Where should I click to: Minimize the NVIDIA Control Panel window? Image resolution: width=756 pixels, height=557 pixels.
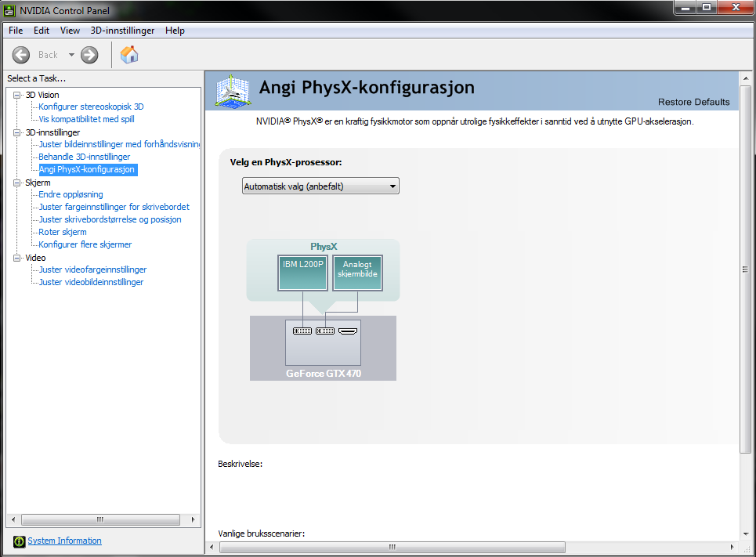(685, 8)
